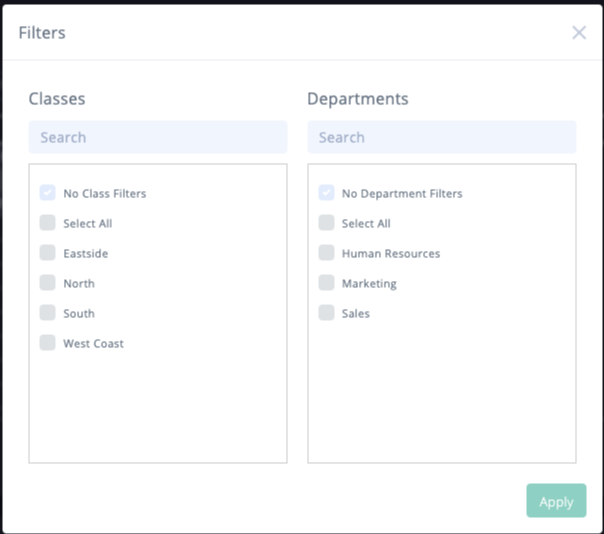
Task: Click the Apply button
Action: coord(556,500)
